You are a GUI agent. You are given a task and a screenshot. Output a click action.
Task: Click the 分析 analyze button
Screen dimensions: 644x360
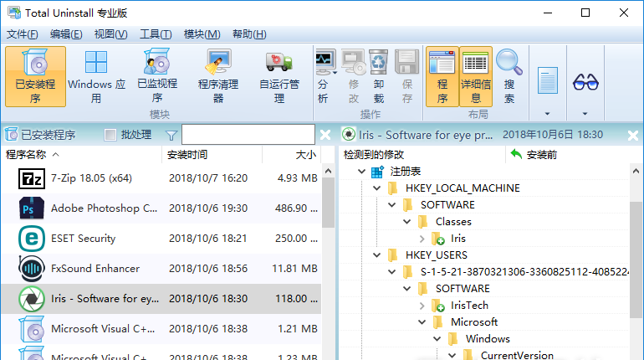pos(326,76)
